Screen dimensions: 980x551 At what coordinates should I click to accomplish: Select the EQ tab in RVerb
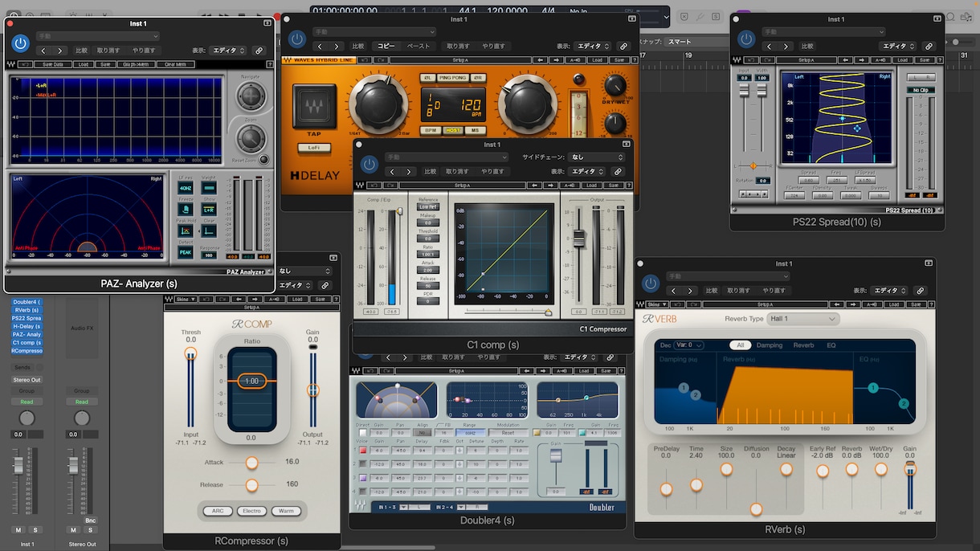[831, 345]
